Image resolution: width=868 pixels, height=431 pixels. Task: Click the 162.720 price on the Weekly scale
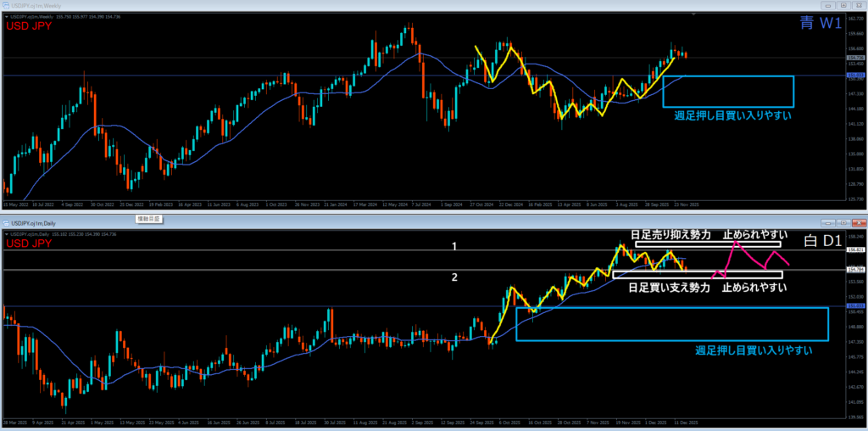(855, 19)
